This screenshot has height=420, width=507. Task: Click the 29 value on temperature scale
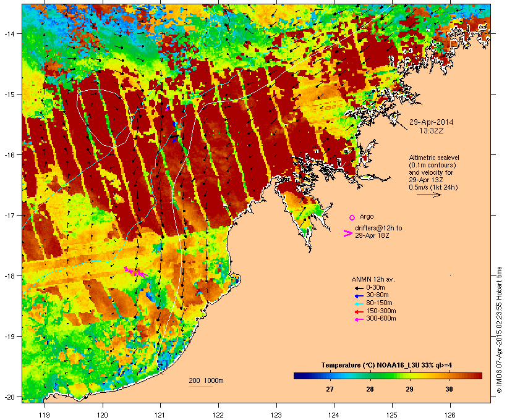410,389
